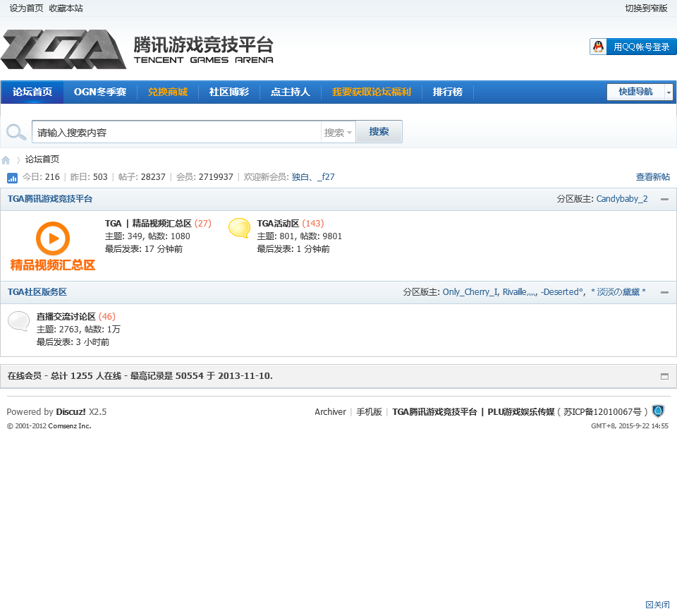677x616 pixels.
Task: Open the orange play video forum icon
Action: click(53, 246)
